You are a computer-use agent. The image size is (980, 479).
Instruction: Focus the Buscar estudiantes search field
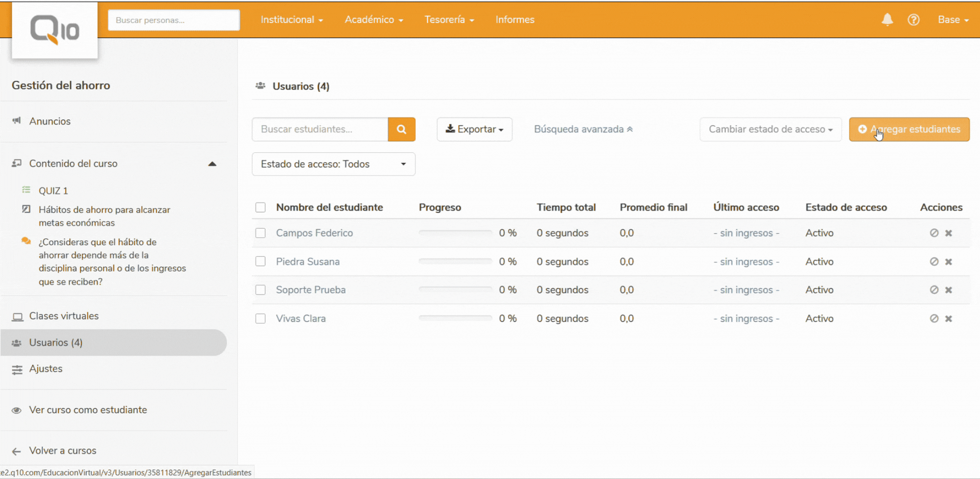click(x=320, y=129)
